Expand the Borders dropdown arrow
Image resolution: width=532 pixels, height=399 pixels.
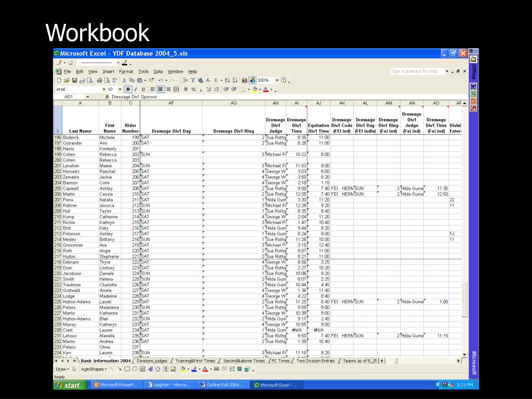tap(249, 89)
